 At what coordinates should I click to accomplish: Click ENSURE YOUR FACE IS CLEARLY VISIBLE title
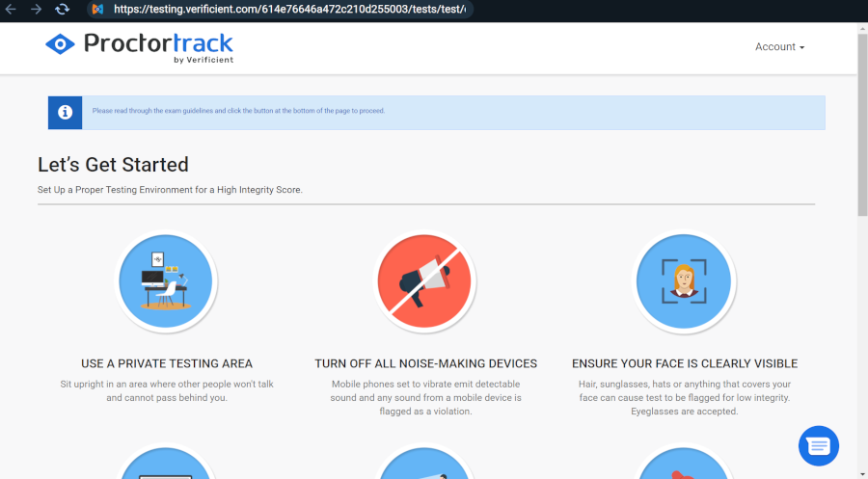tap(685, 363)
